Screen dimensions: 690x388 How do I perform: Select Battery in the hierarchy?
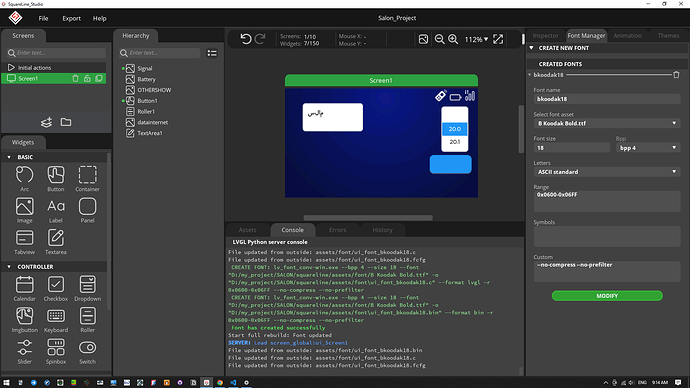click(x=147, y=79)
